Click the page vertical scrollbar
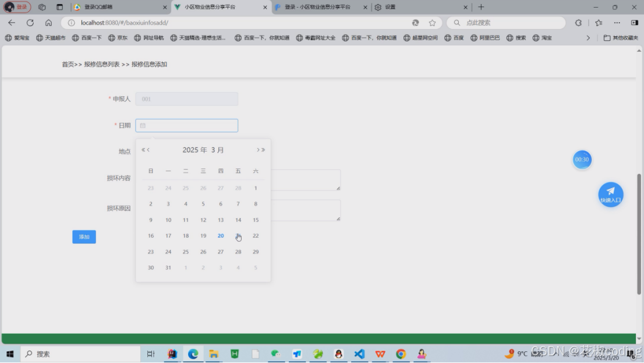The image size is (644, 363). pyautogui.click(x=639, y=234)
